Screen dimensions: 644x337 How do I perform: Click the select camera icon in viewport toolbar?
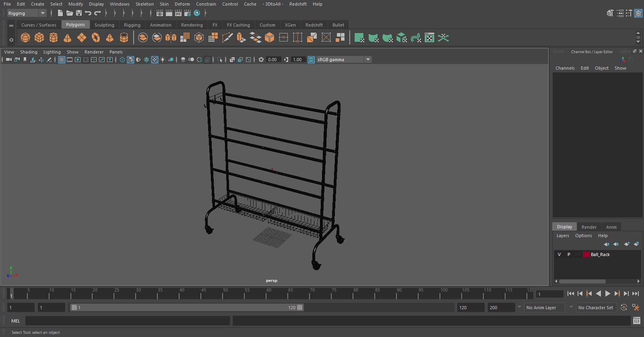point(8,60)
